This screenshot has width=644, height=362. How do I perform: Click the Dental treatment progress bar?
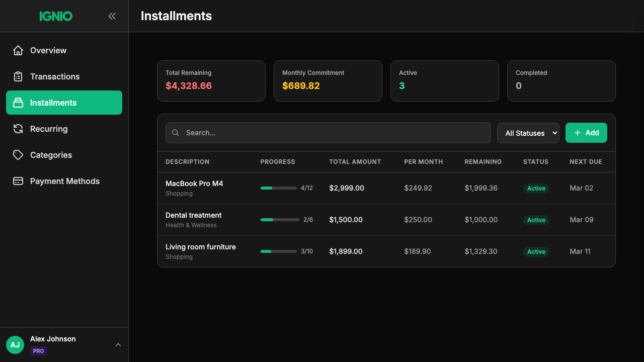(x=280, y=220)
